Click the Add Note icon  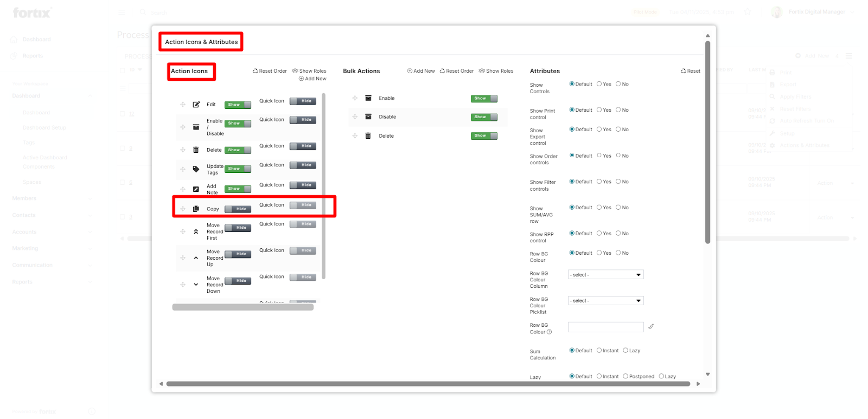[x=196, y=189]
